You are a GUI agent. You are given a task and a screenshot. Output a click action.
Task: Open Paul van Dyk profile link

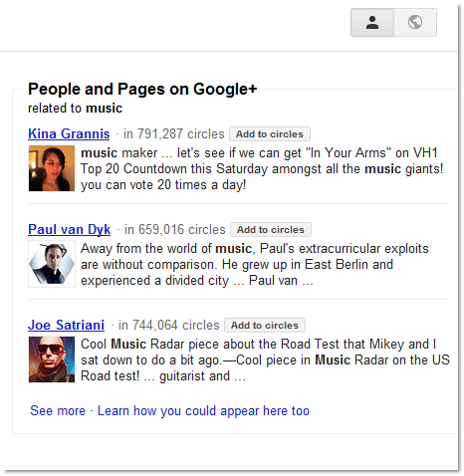click(69, 229)
